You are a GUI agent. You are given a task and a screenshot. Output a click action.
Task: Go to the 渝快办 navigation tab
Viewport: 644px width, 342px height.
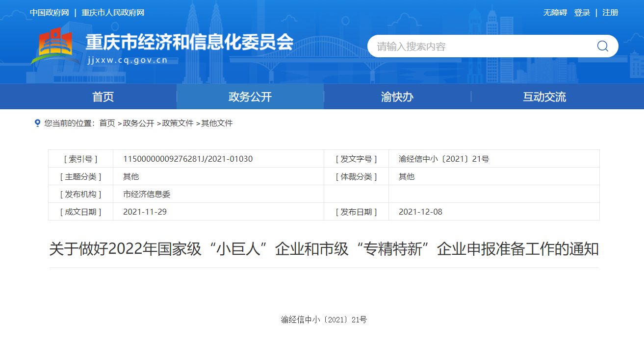[397, 97]
